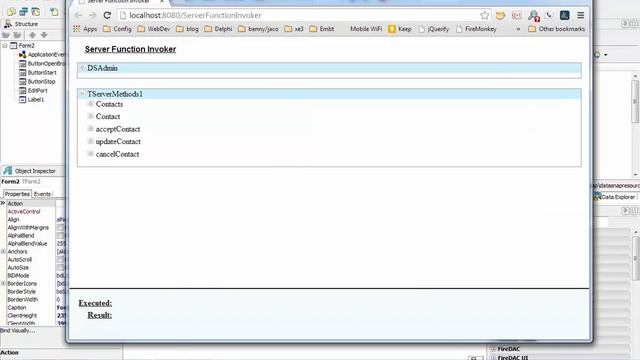
Task: Move selected component up in Structure
Action: click(32, 35)
